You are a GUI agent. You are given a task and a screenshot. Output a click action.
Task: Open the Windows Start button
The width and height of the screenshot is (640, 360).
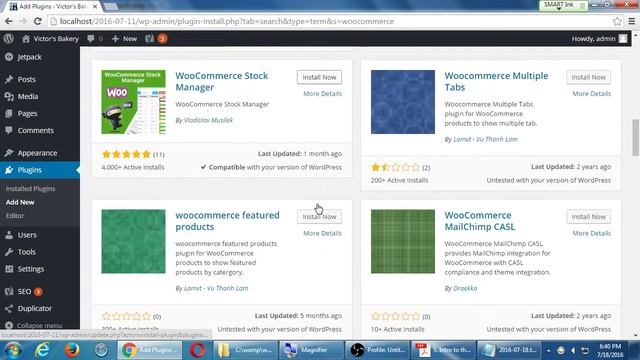click(x=13, y=350)
